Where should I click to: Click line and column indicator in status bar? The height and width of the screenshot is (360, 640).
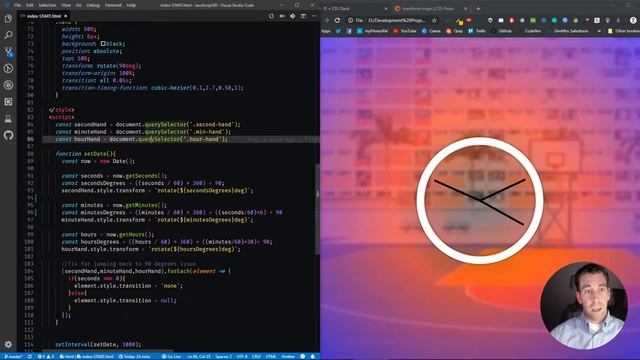pyautogui.click(x=200, y=356)
